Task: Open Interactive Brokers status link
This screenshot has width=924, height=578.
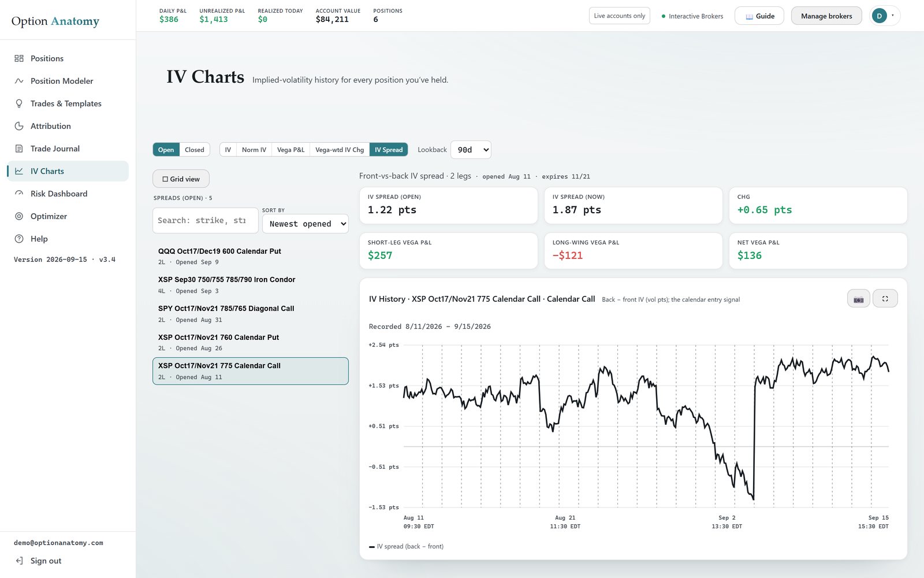Action: click(692, 16)
